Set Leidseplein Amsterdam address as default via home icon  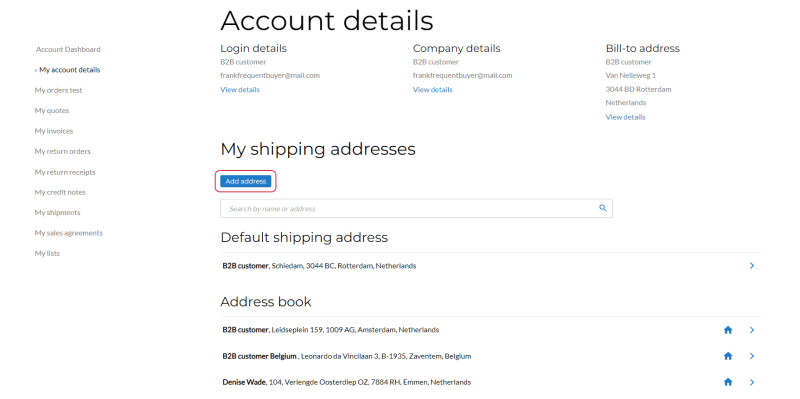[x=728, y=330]
